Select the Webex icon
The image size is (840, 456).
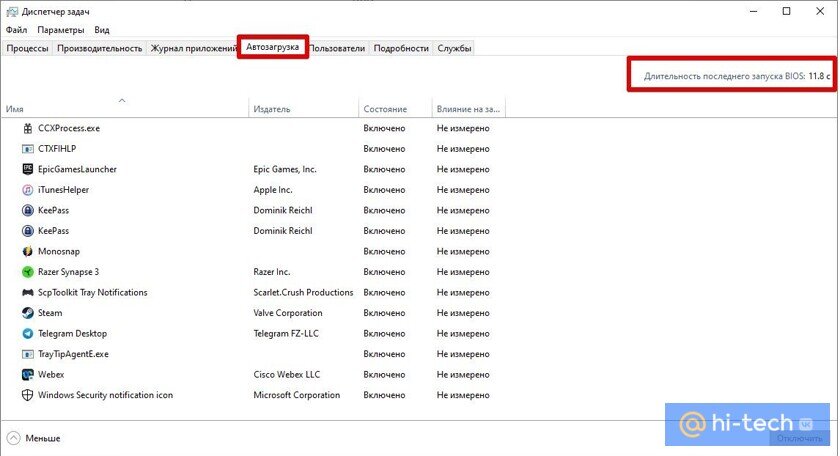[x=27, y=375]
